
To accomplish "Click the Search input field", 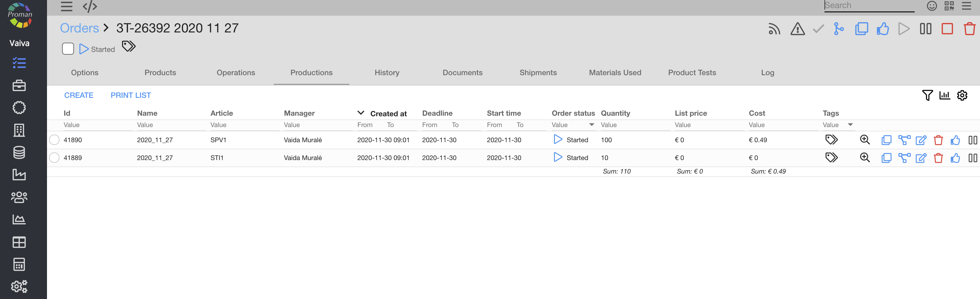I will (x=869, y=6).
